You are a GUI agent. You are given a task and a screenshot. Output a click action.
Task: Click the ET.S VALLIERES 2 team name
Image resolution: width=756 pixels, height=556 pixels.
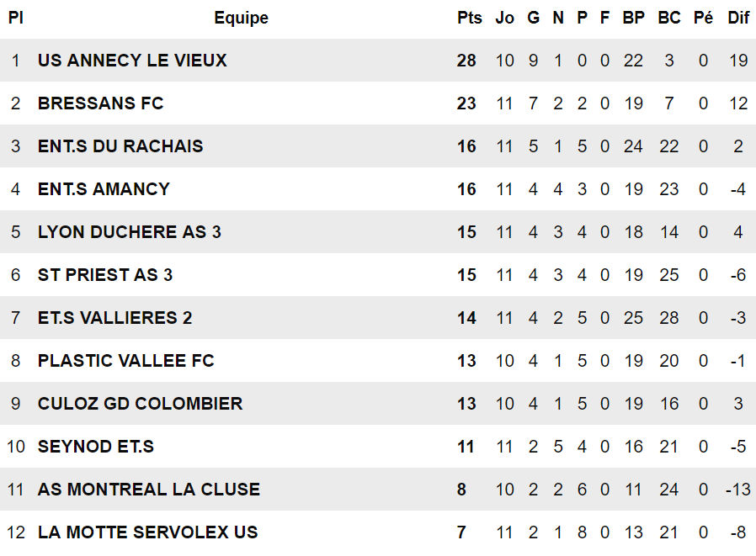[114, 318]
